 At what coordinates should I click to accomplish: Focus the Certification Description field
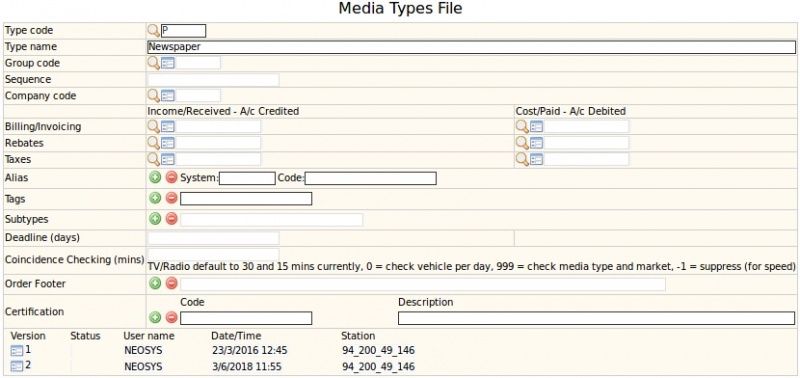tap(596, 318)
